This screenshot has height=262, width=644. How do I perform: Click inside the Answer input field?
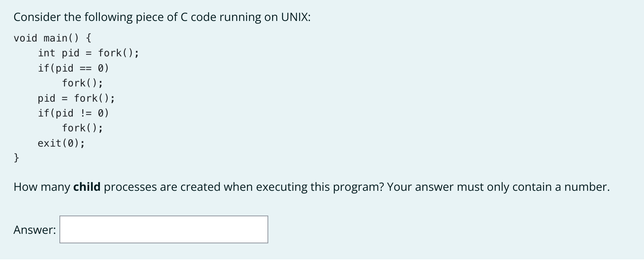coord(164,229)
